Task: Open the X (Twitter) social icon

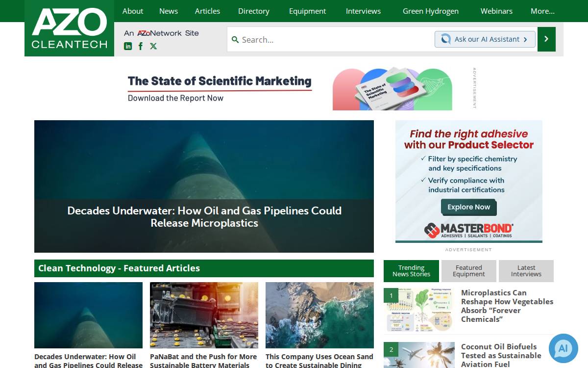Action: click(x=153, y=46)
